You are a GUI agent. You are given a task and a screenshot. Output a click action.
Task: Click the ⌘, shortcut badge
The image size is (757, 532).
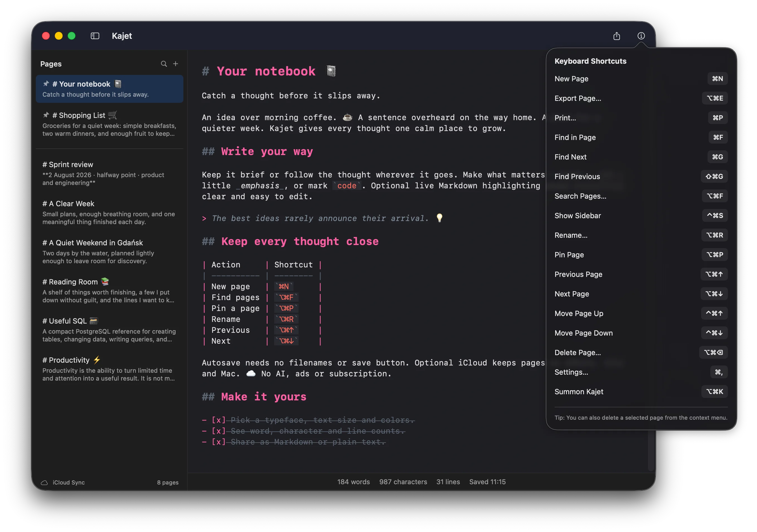pos(719,372)
